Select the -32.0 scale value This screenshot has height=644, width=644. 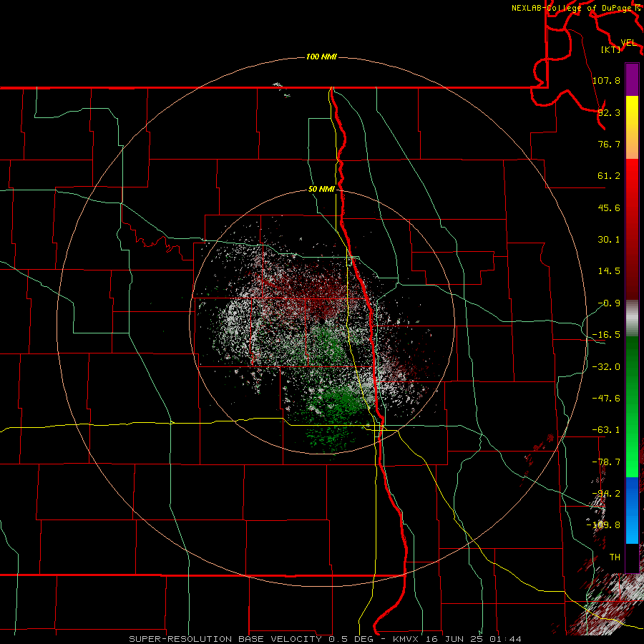[x=606, y=367]
